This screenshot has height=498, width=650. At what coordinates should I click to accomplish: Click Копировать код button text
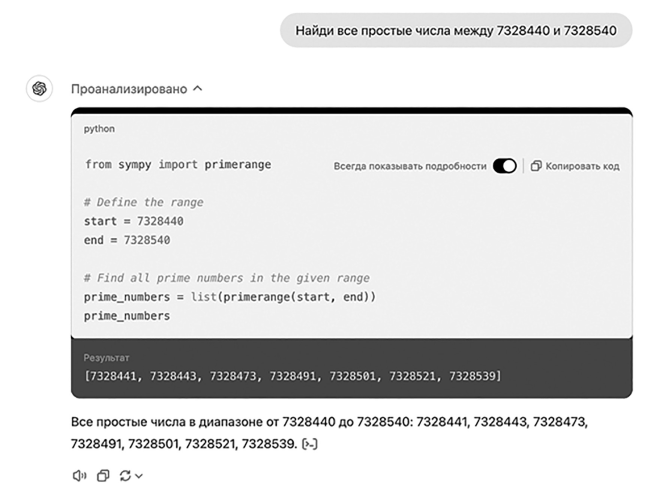tap(582, 166)
